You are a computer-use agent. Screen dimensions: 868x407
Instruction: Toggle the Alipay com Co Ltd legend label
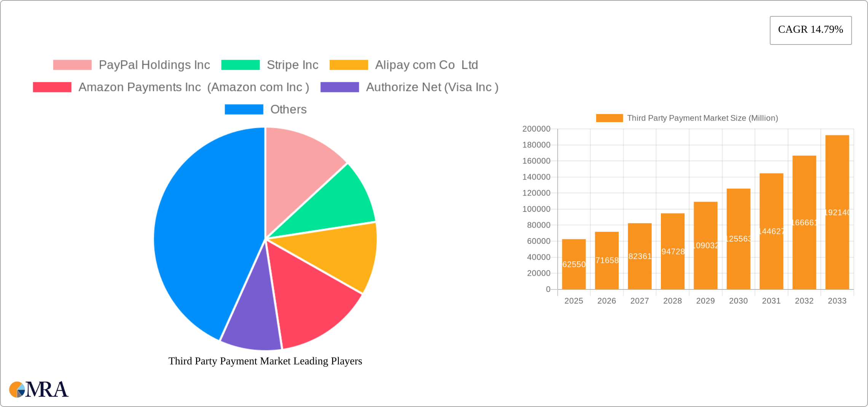click(x=426, y=65)
